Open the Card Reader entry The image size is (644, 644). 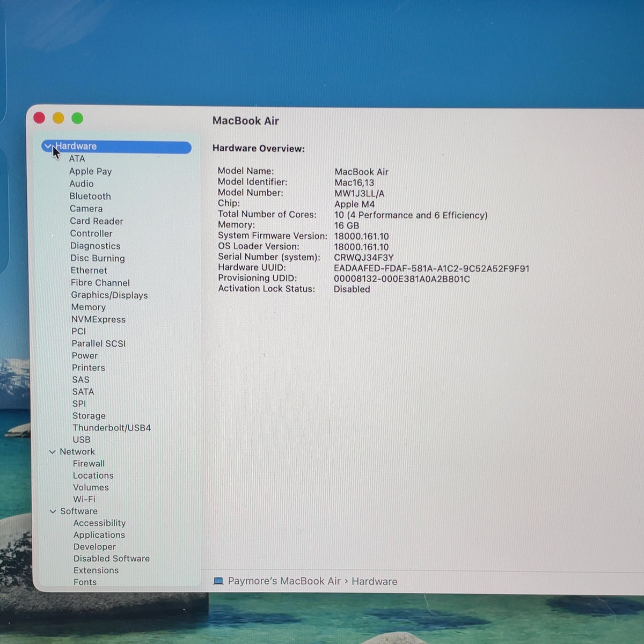click(x=97, y=221)
